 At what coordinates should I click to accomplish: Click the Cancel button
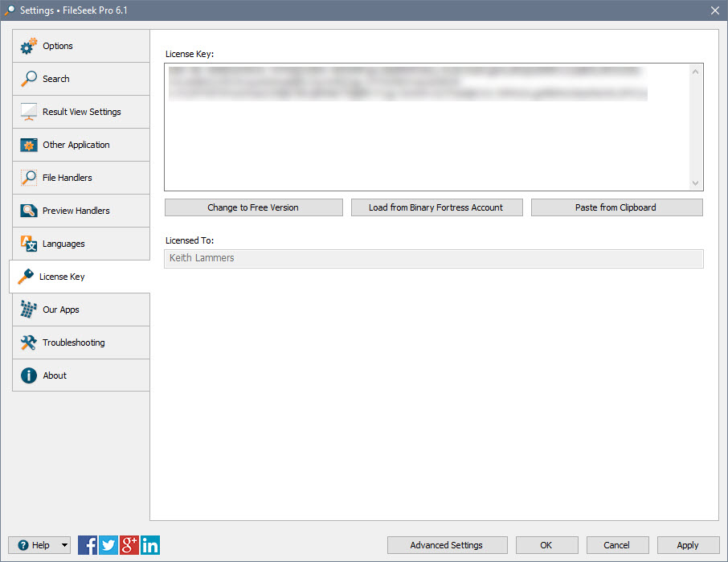click(617, 545)
